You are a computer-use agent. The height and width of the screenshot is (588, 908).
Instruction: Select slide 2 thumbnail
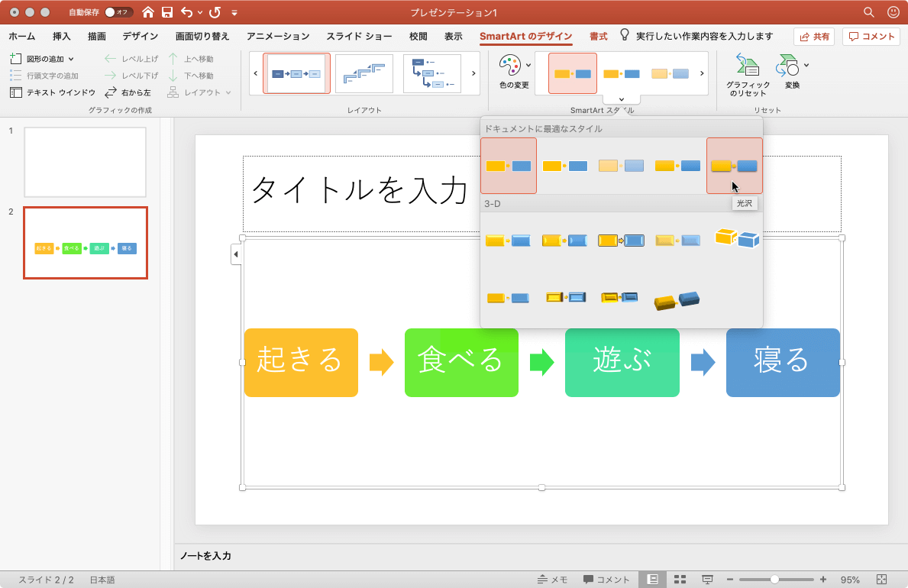(85, 243)
